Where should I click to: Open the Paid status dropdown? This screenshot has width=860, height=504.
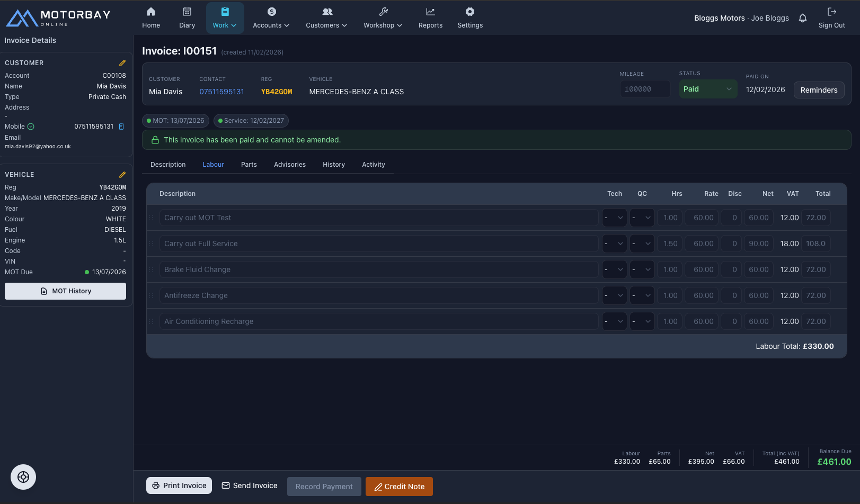[707, 89]
